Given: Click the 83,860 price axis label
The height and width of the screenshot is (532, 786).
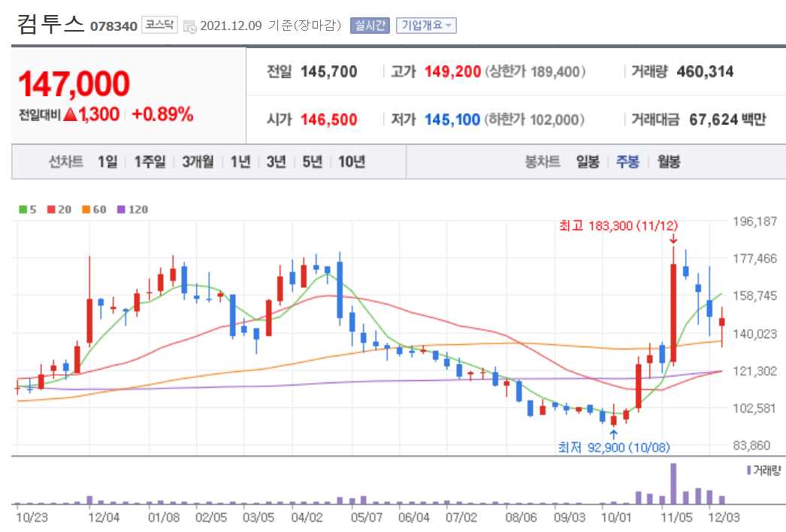Looking at the screenshot, I should point(751,446).
